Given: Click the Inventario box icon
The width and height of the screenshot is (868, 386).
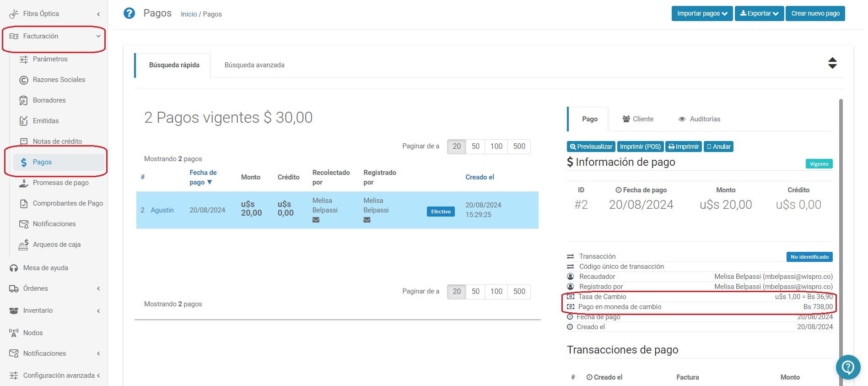Looking at the screenshot, I should pyautogui.click(x=14, y=311).
